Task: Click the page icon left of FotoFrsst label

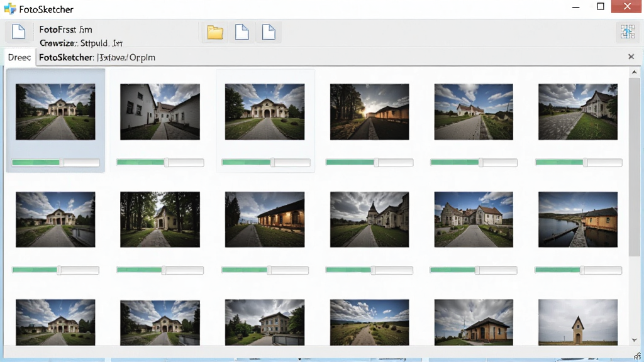Action: (18, 31)
